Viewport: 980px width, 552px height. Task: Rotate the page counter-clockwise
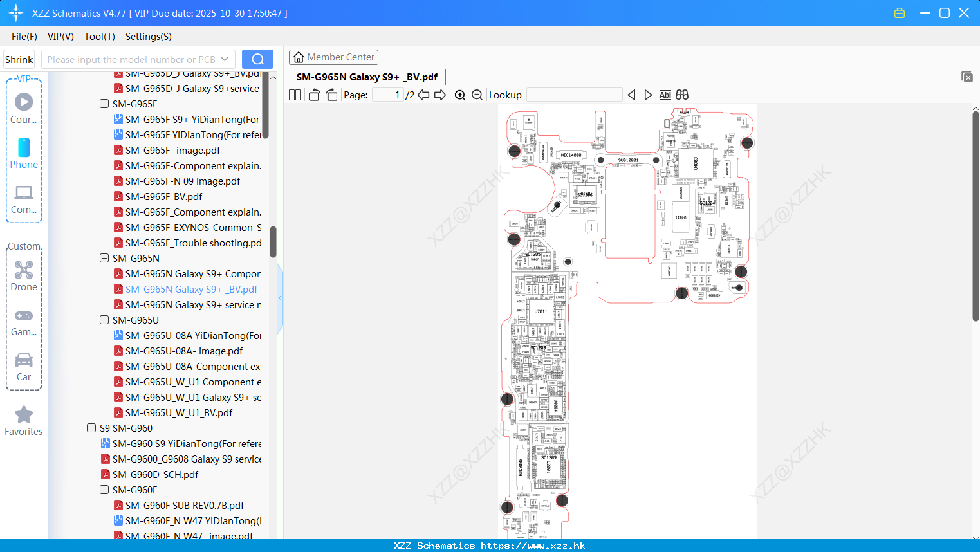pyautogui.click(x=314, y=95)
